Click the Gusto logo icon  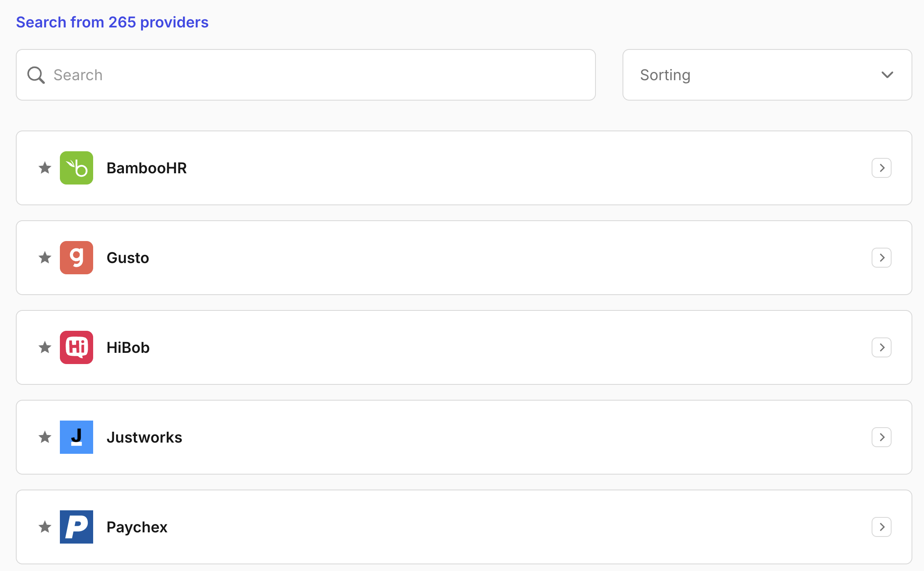[77, 258]
